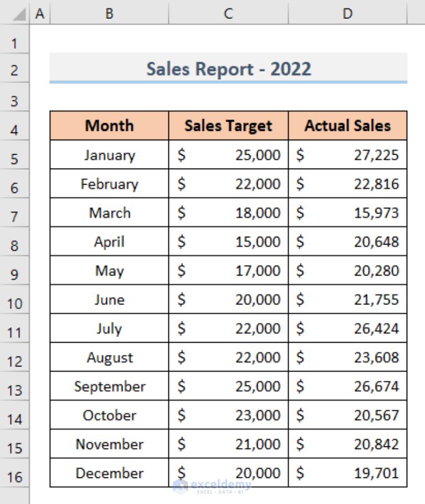Click the December actual sales 19,701 cell
This screenshot has width=425, height=504.
pos(347,473)
